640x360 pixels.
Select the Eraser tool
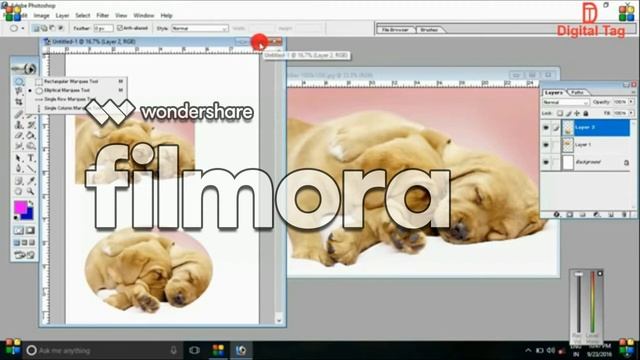coord(18,135)
